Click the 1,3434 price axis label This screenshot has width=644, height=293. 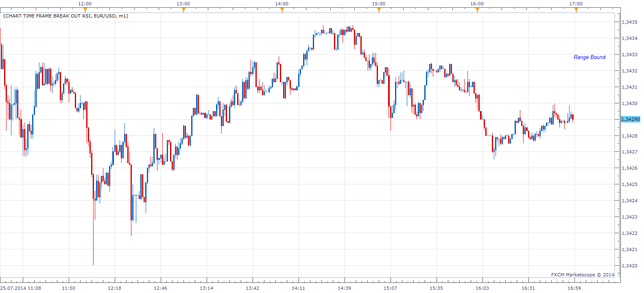tap(630, 38)
